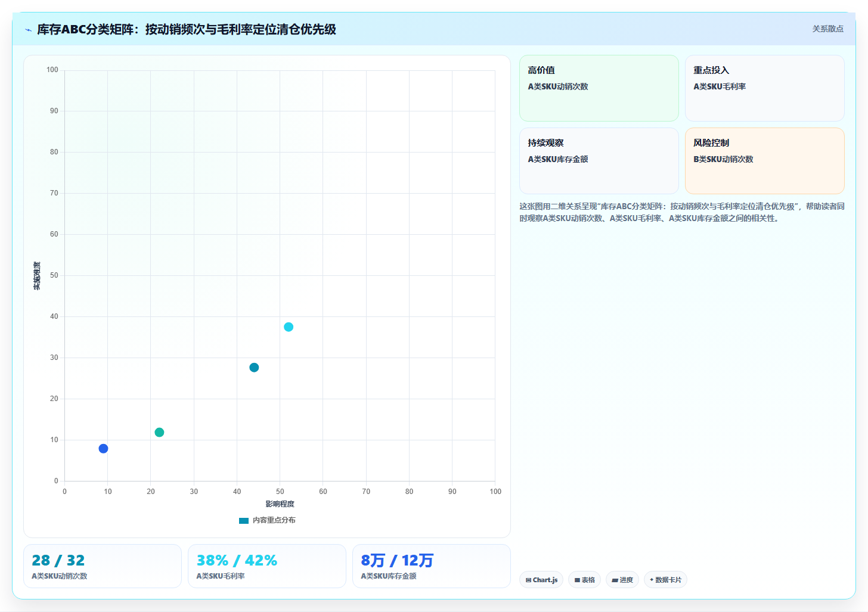Click the A类SKU库存金额 text in 持续观察 card
The width and height of the screenshot is (868, 612).
[x=558, y=159]
